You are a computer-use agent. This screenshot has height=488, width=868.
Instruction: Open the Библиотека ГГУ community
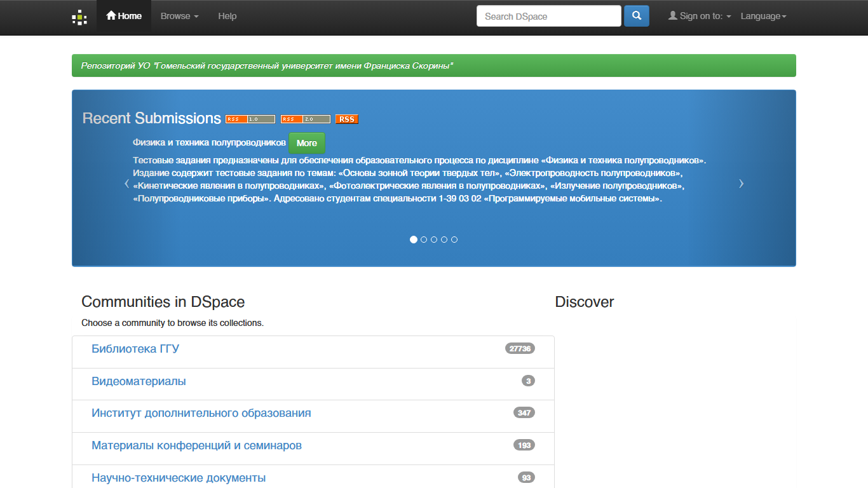pyautogui.click(x=135, y=349)
